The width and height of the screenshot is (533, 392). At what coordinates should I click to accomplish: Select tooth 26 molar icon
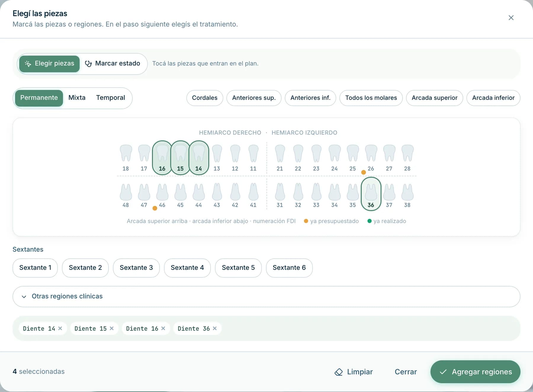[371, 158]
